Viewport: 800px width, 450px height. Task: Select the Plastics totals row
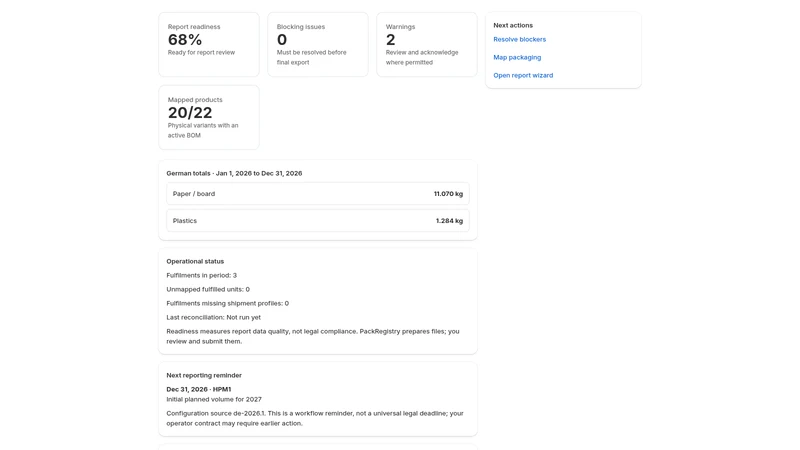pyautogui.click(x=317, y=221)
